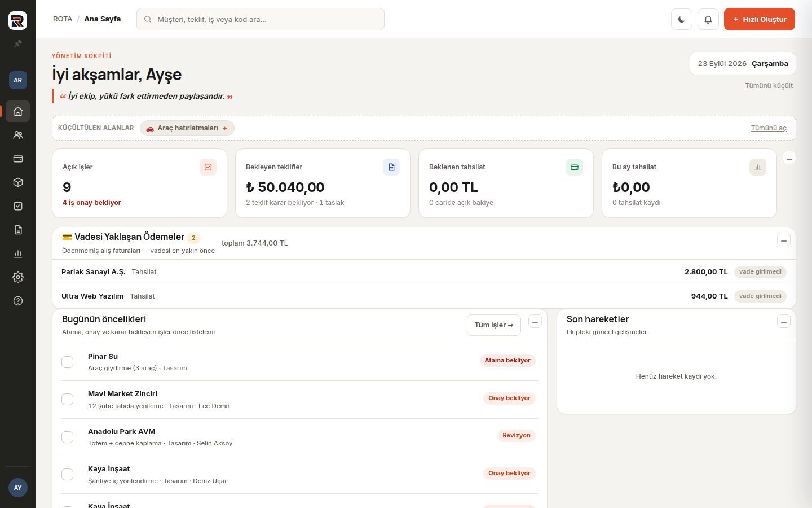Viewport: 812px width, 508px height.
Task: Switch to dark mode with moon icon
Action: click(x=682, y=19)
